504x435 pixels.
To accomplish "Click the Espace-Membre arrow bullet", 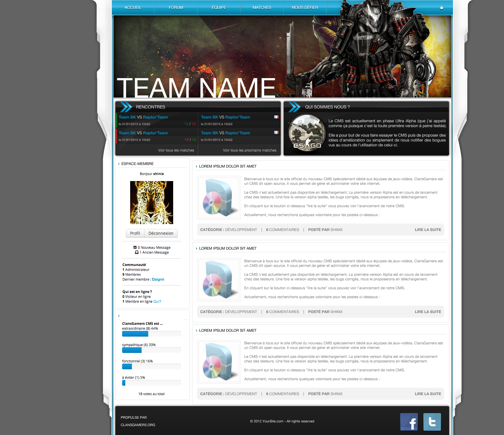I will (119, 164).
